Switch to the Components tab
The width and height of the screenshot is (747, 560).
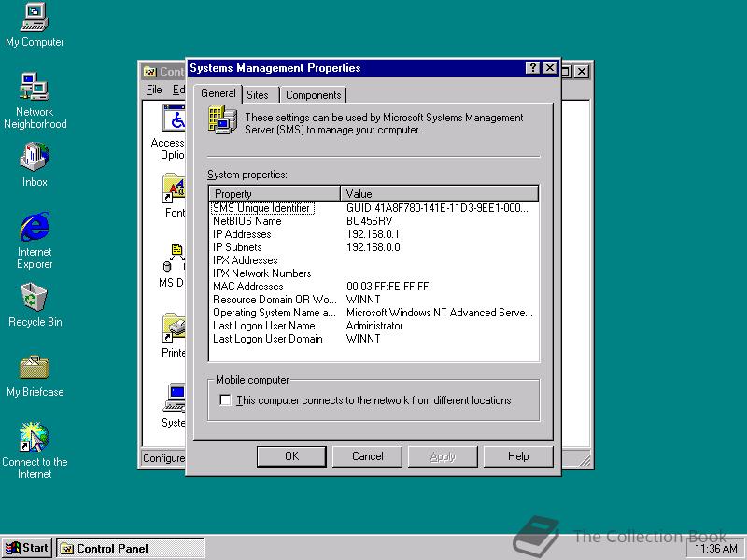(313, 95)
